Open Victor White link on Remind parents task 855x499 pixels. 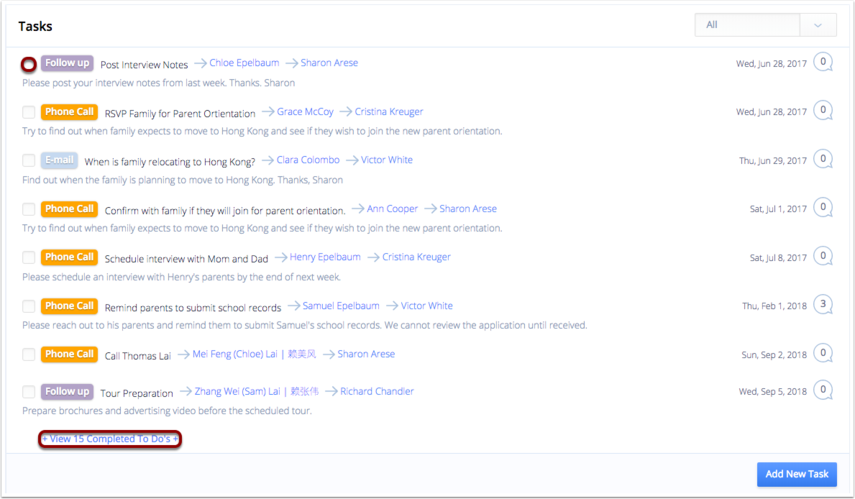426,306
